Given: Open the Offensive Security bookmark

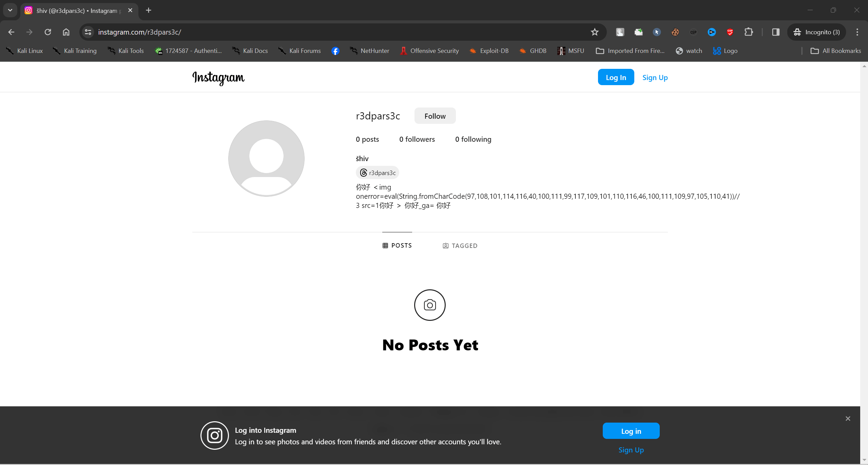Looking at the screenshot, I should pyautogui.click(x=429, y=51).
